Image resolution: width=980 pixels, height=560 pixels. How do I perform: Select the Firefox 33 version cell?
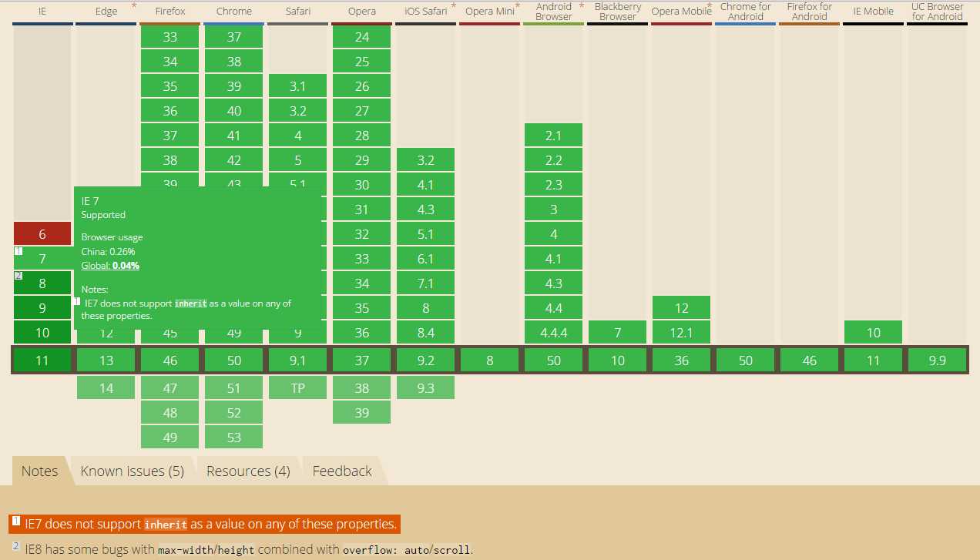tap(170, 37)
